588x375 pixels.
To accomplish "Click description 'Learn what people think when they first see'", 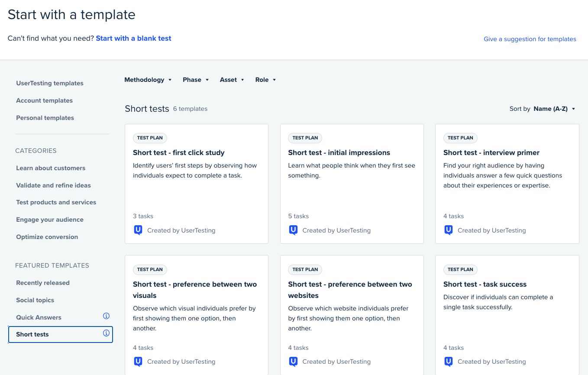I will coord(352,170).
